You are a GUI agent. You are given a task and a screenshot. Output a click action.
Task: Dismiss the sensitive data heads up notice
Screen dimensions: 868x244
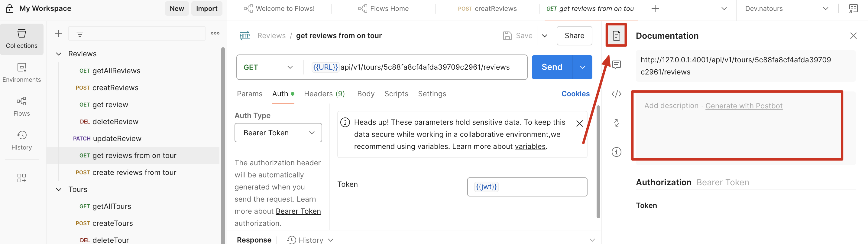coord(579,124)
